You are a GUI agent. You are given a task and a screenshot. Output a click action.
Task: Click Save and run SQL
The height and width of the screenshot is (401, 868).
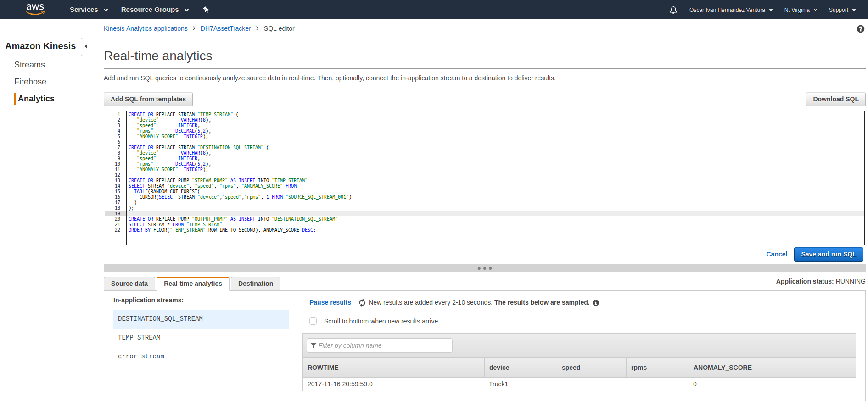coord(829,254)
